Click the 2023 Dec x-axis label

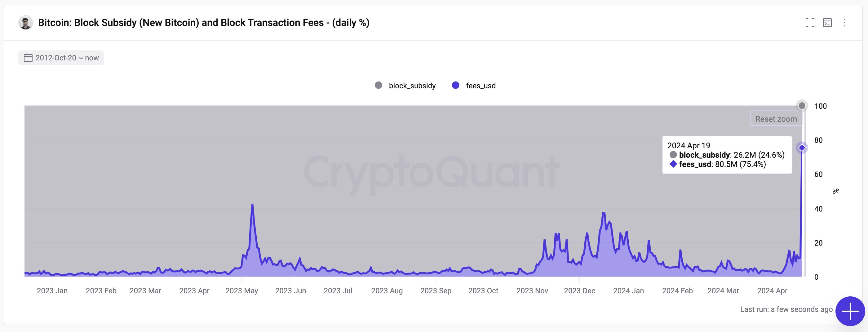580,290
